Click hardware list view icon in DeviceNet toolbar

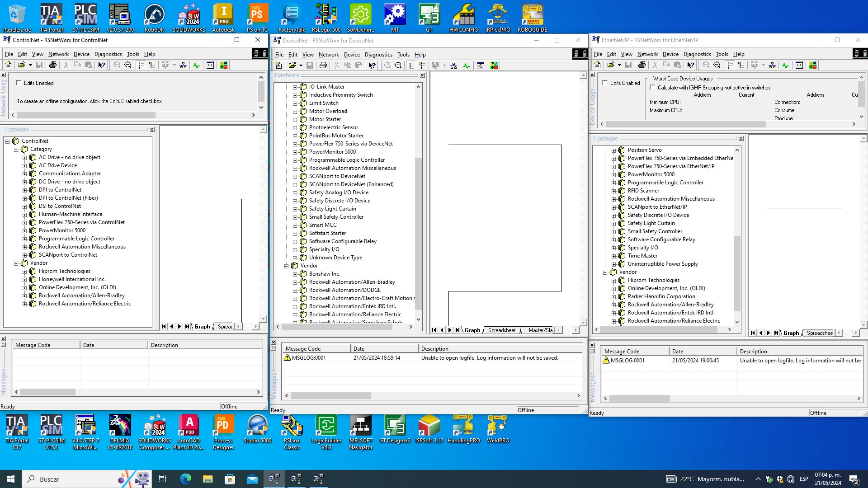411,66
